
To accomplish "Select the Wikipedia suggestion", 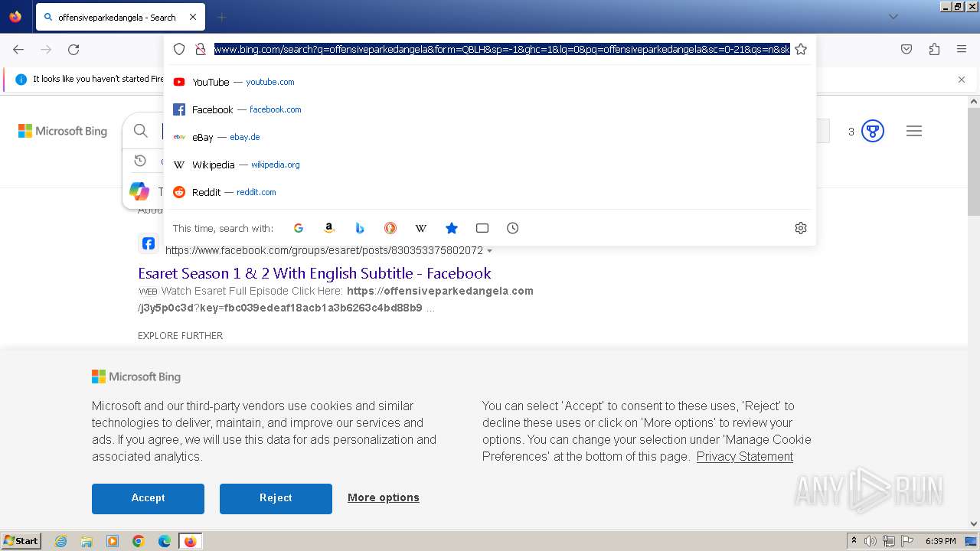I will (490, 165).
